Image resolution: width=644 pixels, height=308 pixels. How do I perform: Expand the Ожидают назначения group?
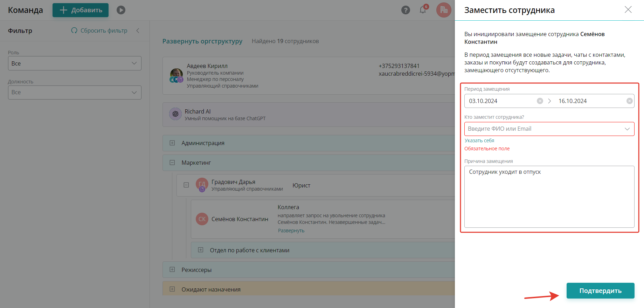(x=172, y=289)
